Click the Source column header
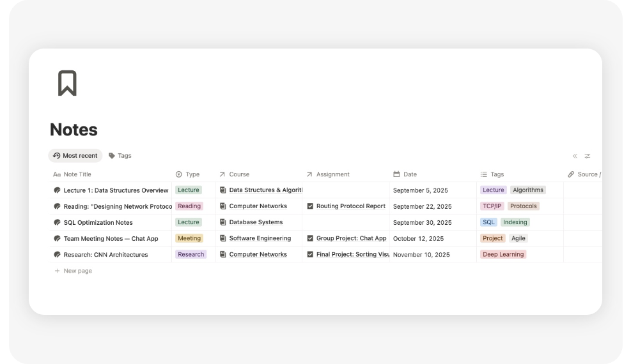Image resolution: width=631 pixels, height=364 pixels. tap(584, 174)
